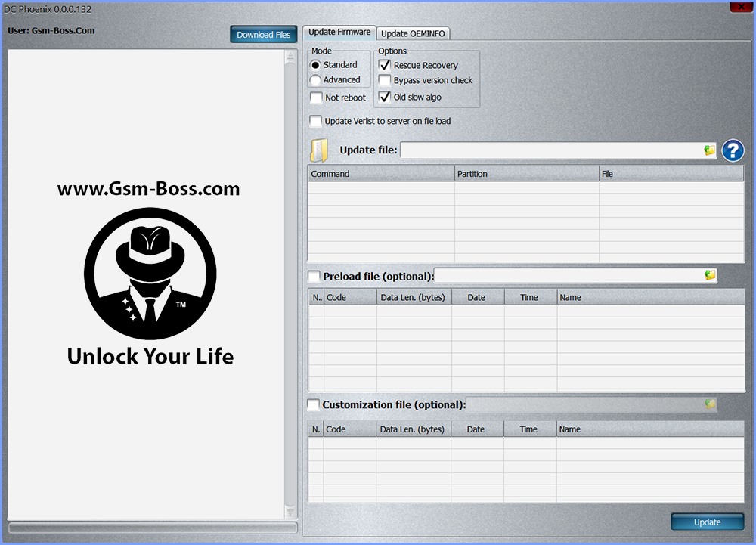Click Name column header in Customization table
The width and height of the screenshot is (756, 545).
click(x=650, y=429)
